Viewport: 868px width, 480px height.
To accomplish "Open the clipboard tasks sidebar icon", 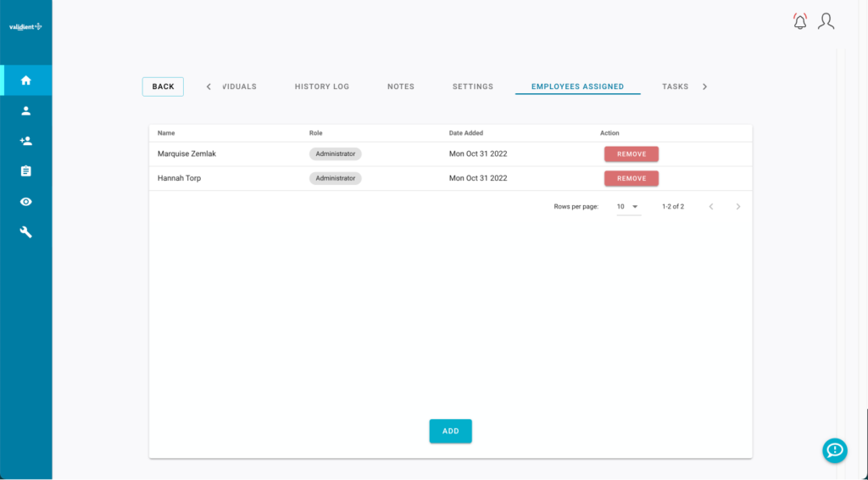I will [x=26, y=171].
